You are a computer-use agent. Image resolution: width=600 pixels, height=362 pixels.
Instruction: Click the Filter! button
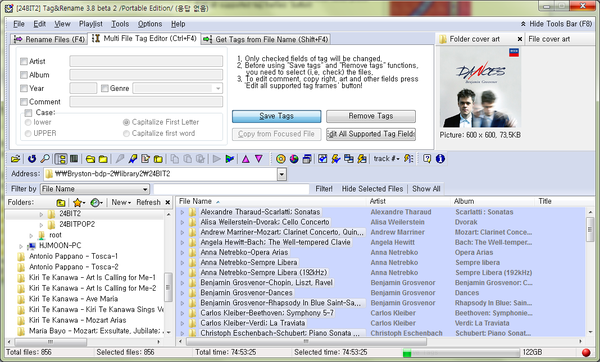click(x=324, y=189)
